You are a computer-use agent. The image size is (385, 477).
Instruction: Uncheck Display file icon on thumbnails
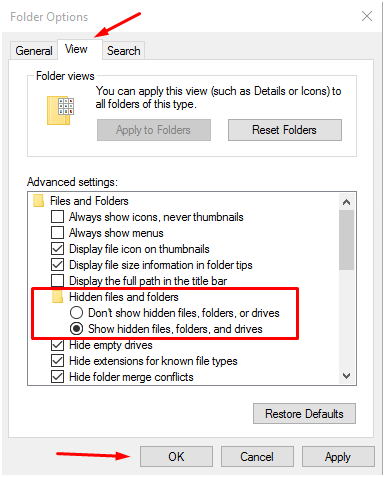(57, 249)
